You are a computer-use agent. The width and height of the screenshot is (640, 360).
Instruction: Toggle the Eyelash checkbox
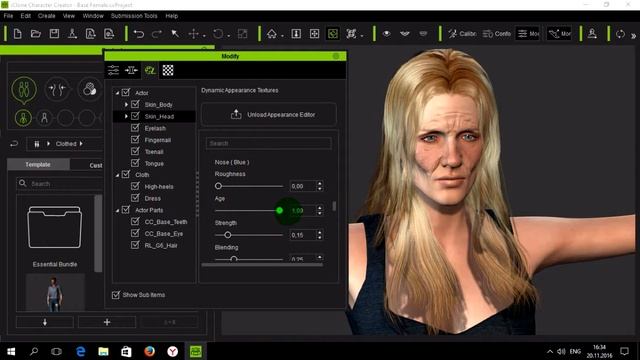click(135, 127)
